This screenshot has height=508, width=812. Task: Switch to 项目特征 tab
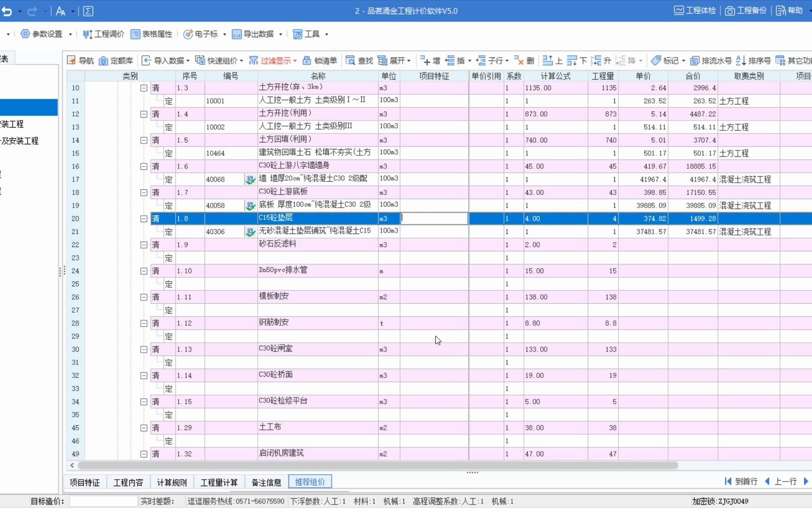[x=85, y=482]
